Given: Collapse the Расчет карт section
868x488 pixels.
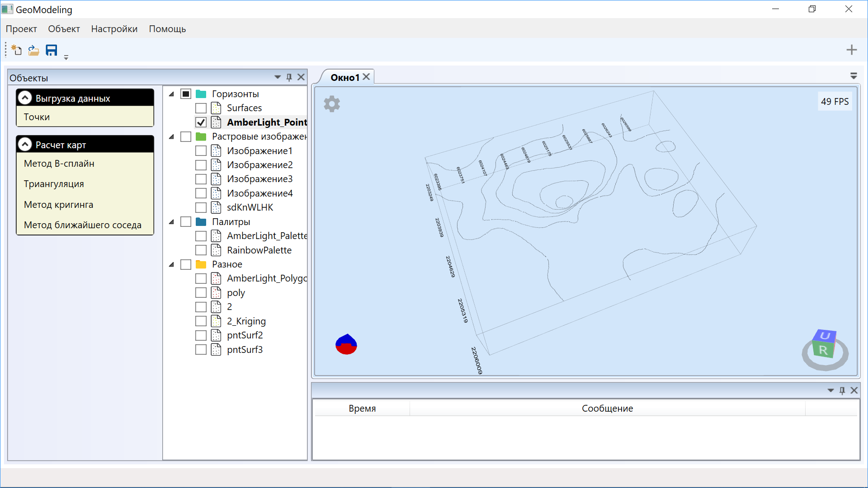Looking at the screenshot, I should pyautogui.click(x=25, y=145).
